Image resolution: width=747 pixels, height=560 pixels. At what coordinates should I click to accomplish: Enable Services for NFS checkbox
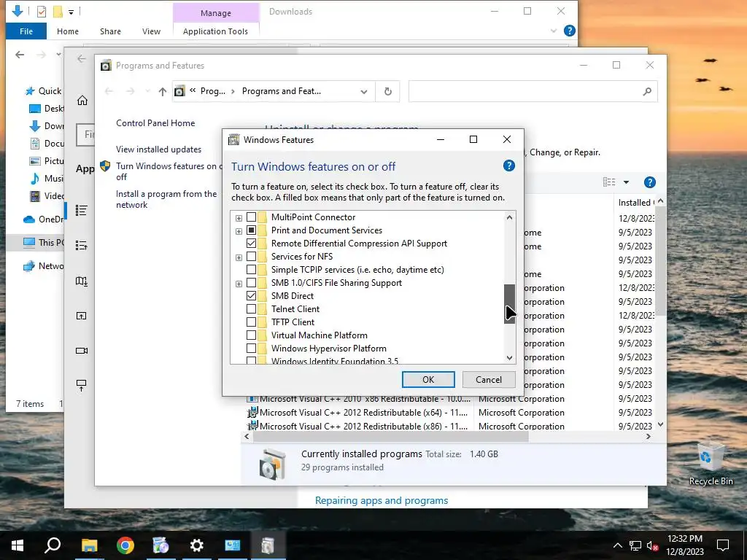coord(251,257)
